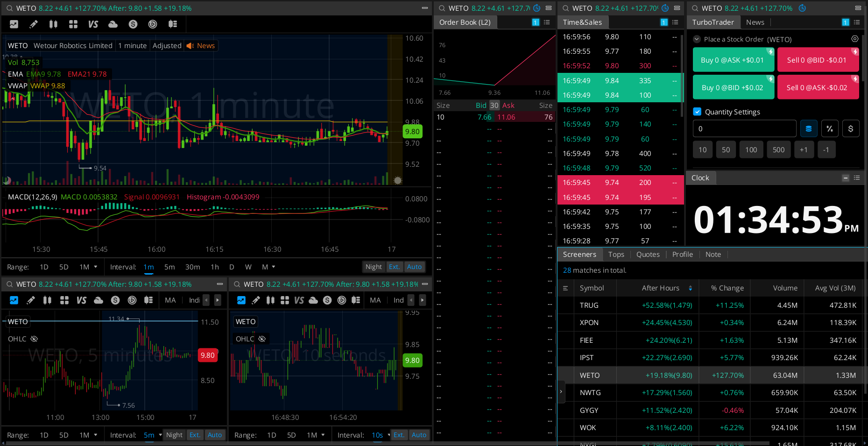Toggle Auto scale on the main chart
The width and height of the screenshot is (868, 446).
tap(414, 267)
